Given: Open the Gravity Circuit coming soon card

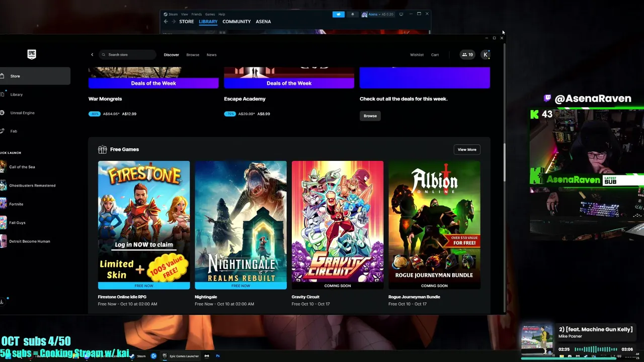Looking at the screenshot, I should click(x=338, y=225).
